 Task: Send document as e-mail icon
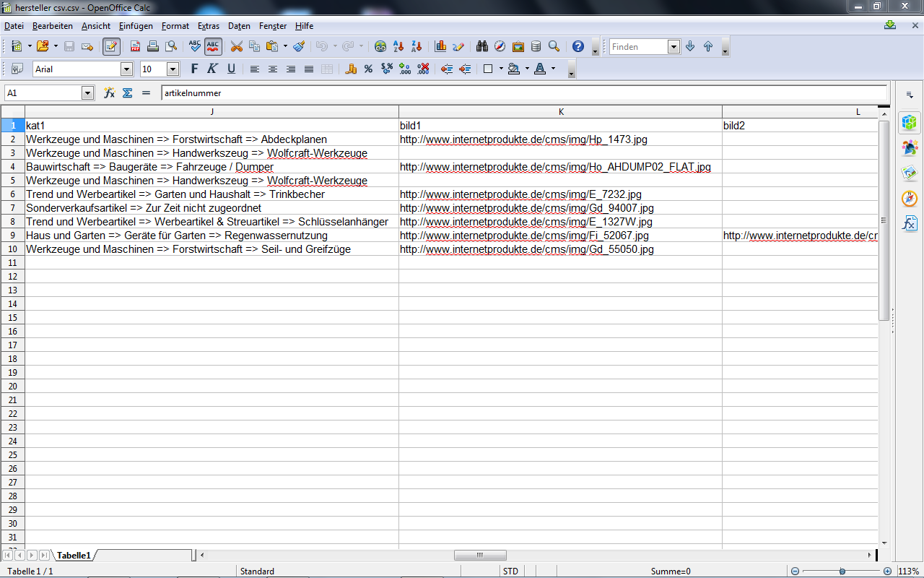(x=87, y=46)
